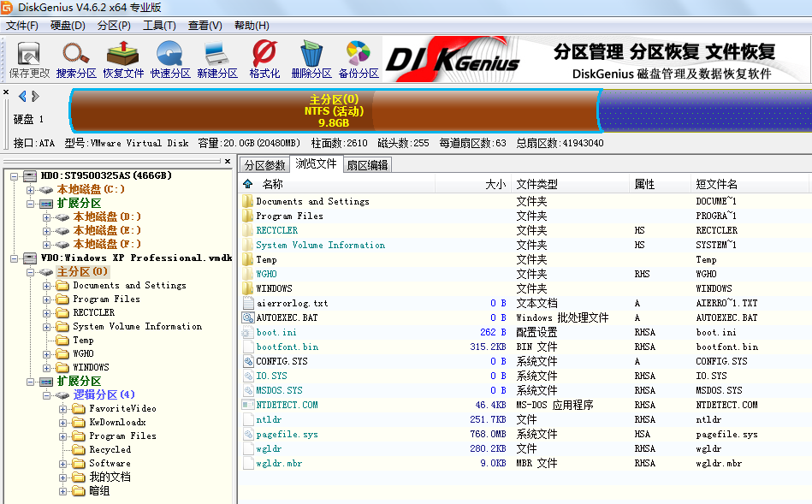Create a partition with 新建分区
Screen dimensions: 812x504
tap(217, 60)
